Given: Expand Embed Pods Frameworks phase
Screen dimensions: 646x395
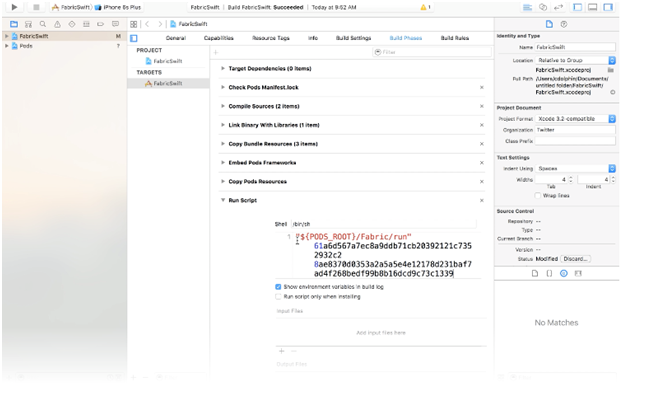Looking at the screenshot, I should click(x=223, y=163).
